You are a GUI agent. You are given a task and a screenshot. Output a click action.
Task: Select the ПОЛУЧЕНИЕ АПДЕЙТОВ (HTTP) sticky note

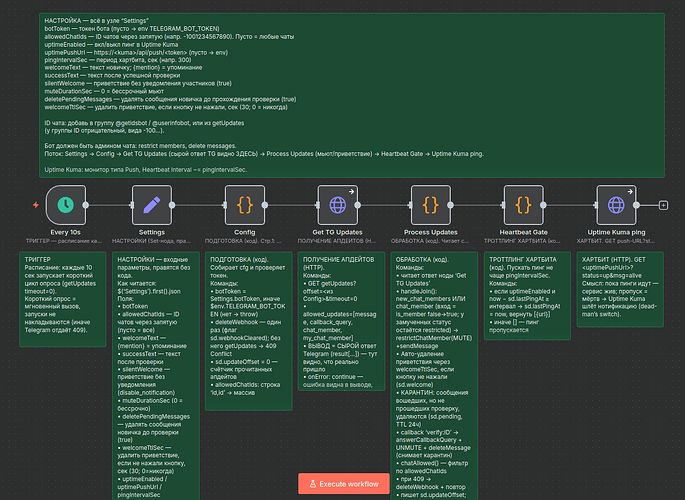341,321
